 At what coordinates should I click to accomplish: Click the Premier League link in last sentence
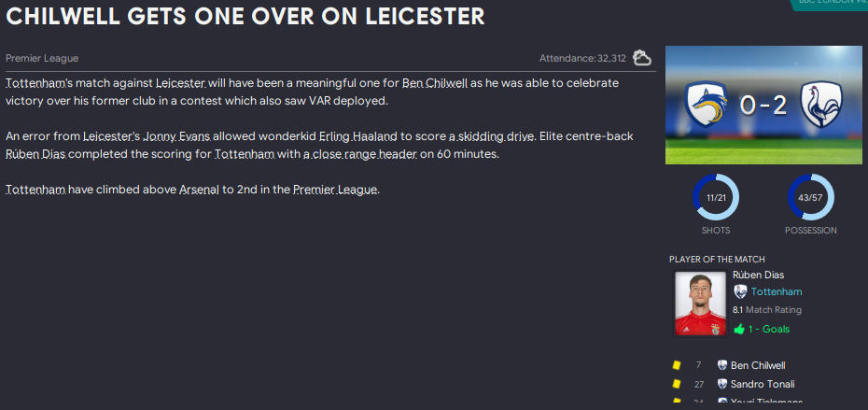(334, 190)
